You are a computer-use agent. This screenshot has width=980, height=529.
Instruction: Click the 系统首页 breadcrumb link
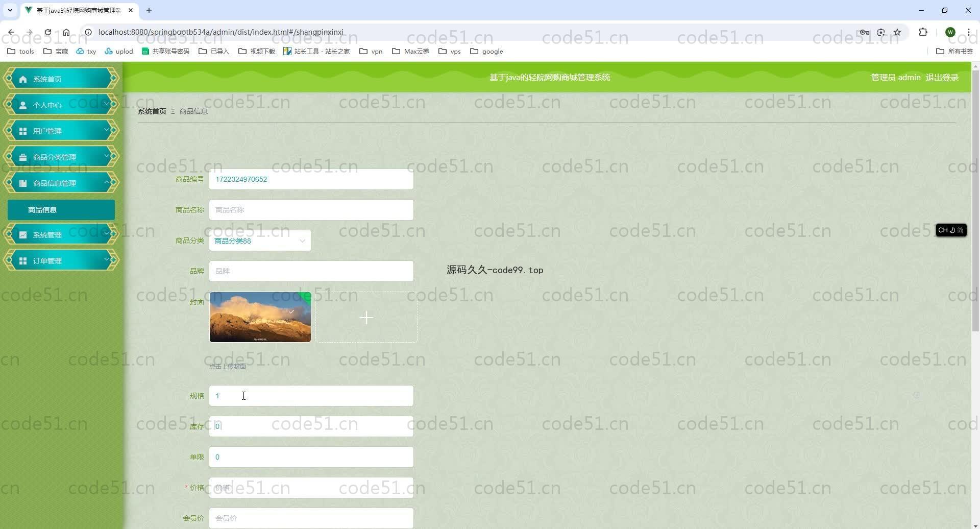coord(152,111)
